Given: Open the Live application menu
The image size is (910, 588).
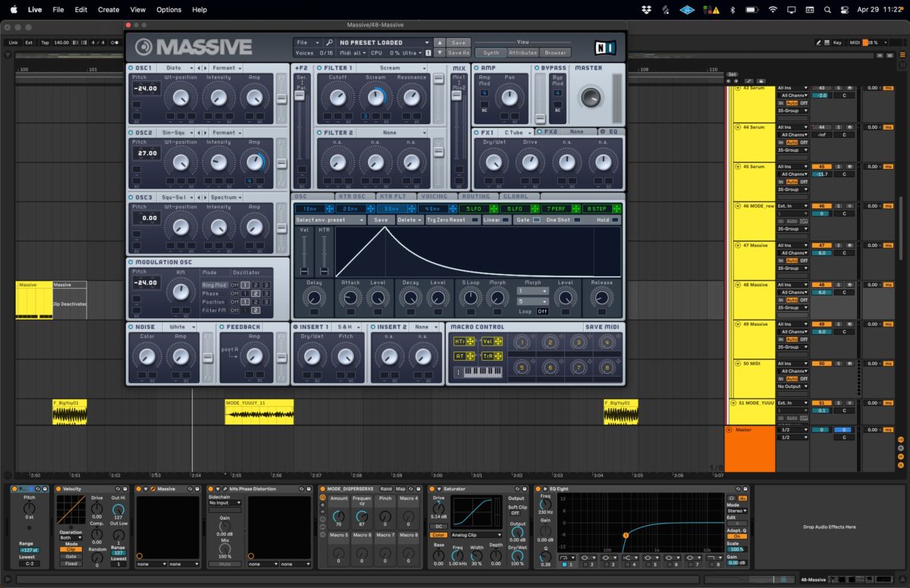Looking at the screenshot, I should [x=35, y=10].
